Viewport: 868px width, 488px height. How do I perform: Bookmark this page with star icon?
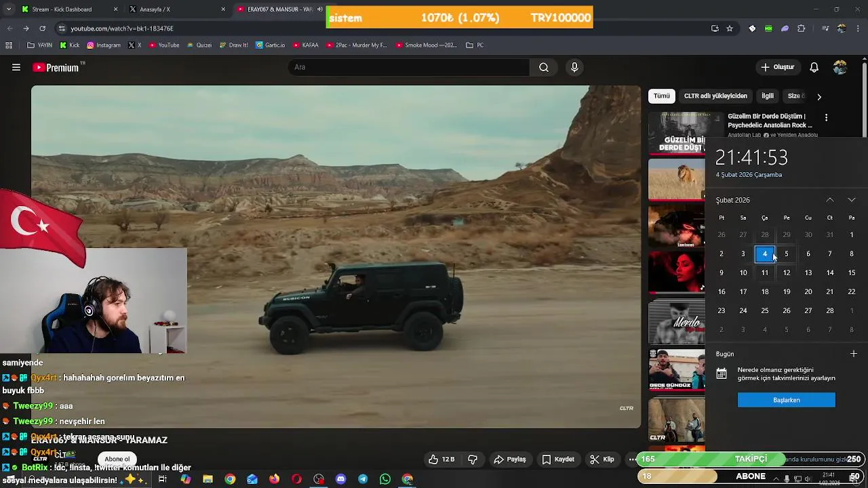point(730,28)
